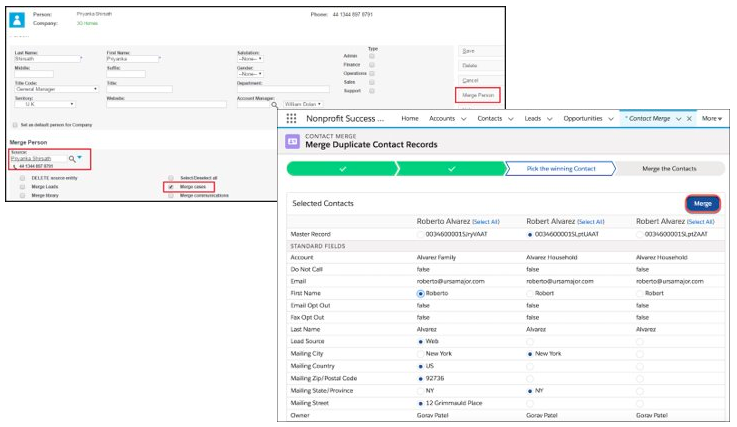The image size is (737, 427).
Task: Select 92736 Mailing Zip radio
Action: [x=420, y=379]
